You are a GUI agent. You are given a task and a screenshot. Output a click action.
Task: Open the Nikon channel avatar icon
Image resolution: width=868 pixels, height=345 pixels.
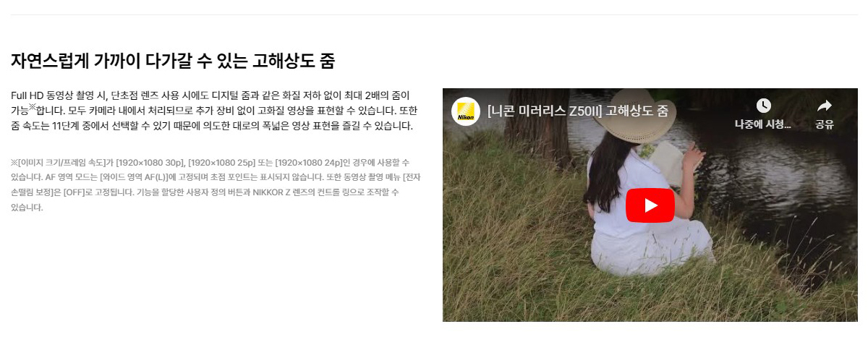[x=466, y=111]
